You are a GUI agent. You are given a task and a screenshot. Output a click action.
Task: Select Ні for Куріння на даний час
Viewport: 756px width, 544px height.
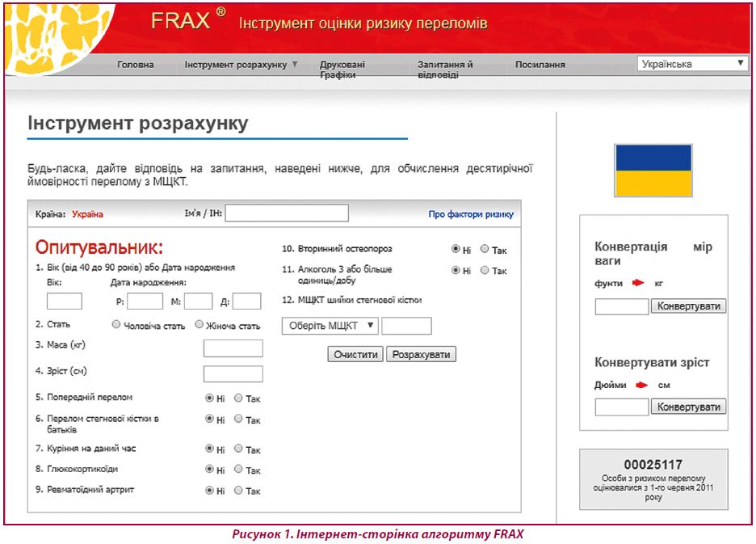pos(209,449)
